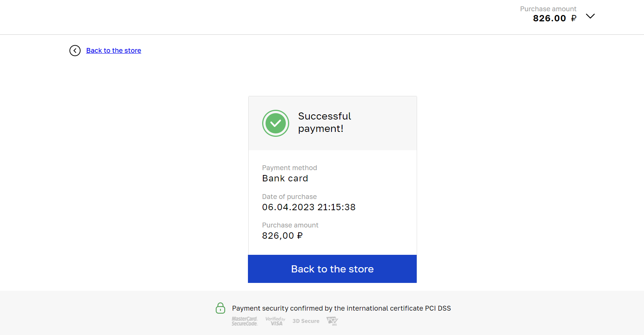
Task: Open the top Back to the store link
Action: tap(114, 51)
